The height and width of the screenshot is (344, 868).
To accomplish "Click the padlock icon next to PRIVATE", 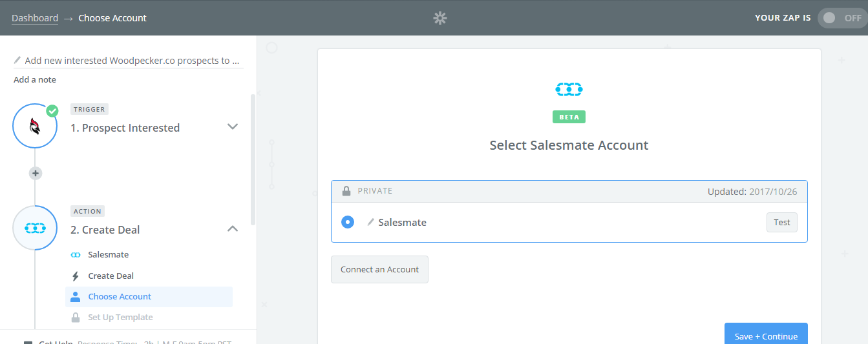I will point(346,191).
